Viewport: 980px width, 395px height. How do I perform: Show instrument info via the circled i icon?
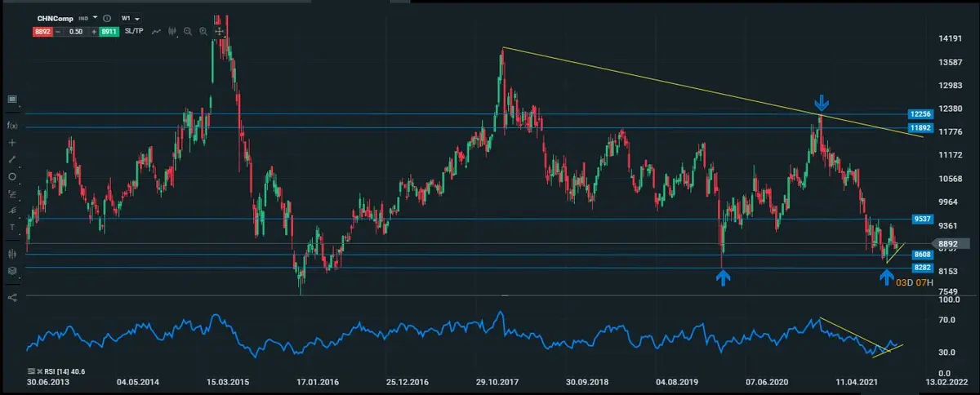click(x=107, y=18)
